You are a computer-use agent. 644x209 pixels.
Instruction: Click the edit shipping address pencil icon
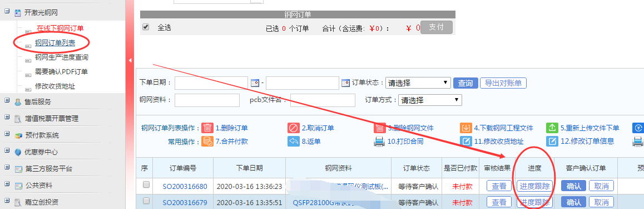coord(465,142)
